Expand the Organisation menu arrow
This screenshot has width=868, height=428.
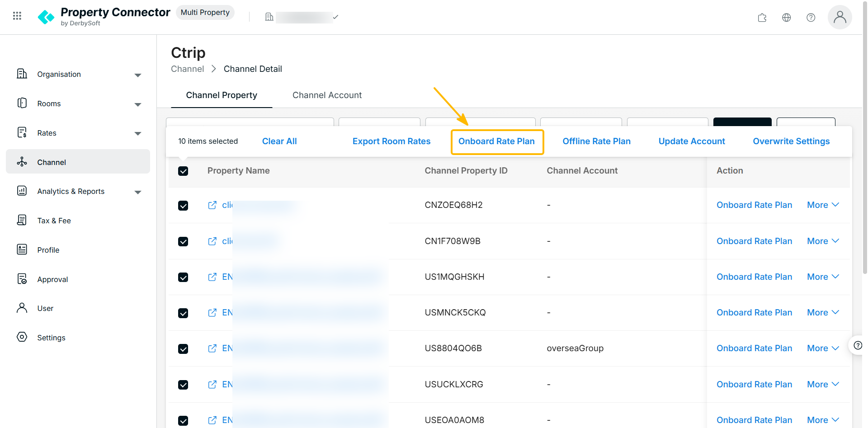pos(138,75)
